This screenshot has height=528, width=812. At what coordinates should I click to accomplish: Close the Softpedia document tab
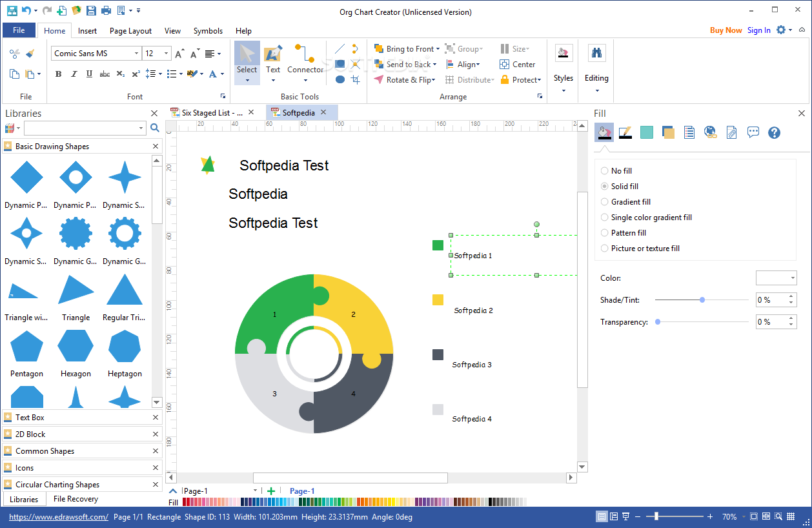coord(323,112)
